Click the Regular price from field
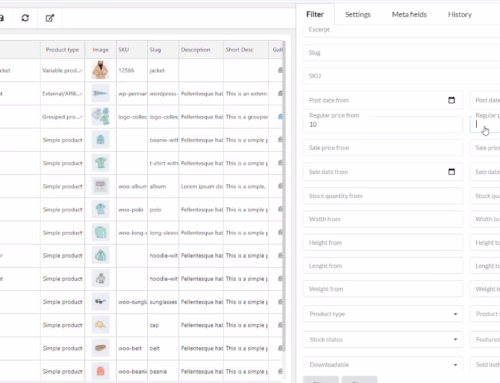This screenshot has width=500, height=383. pos(383,124)
